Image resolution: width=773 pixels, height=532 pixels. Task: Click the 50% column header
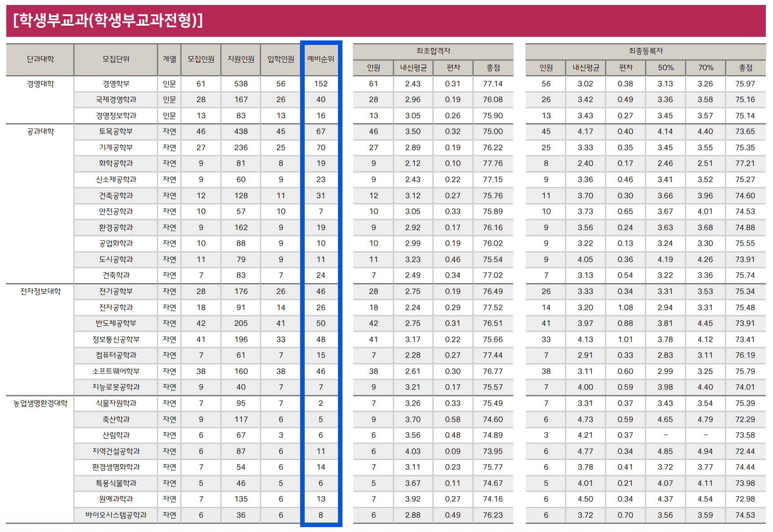pos(666,68)
